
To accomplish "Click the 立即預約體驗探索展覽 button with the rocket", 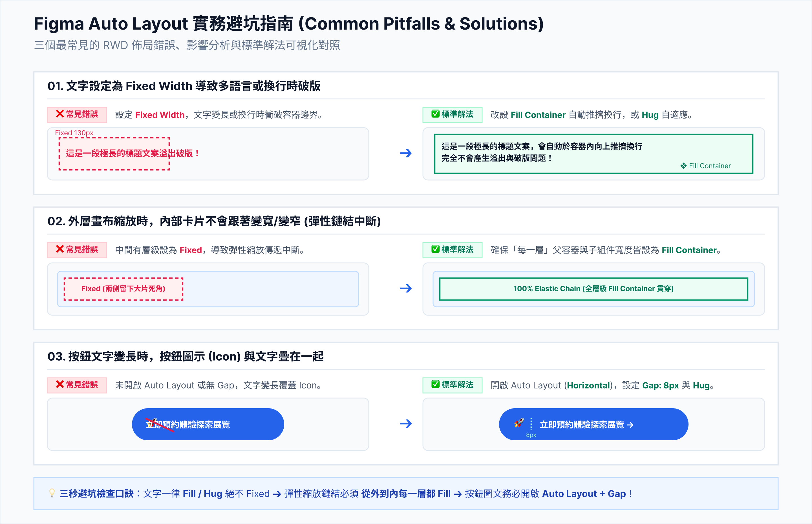I will [x=593, y=424].
